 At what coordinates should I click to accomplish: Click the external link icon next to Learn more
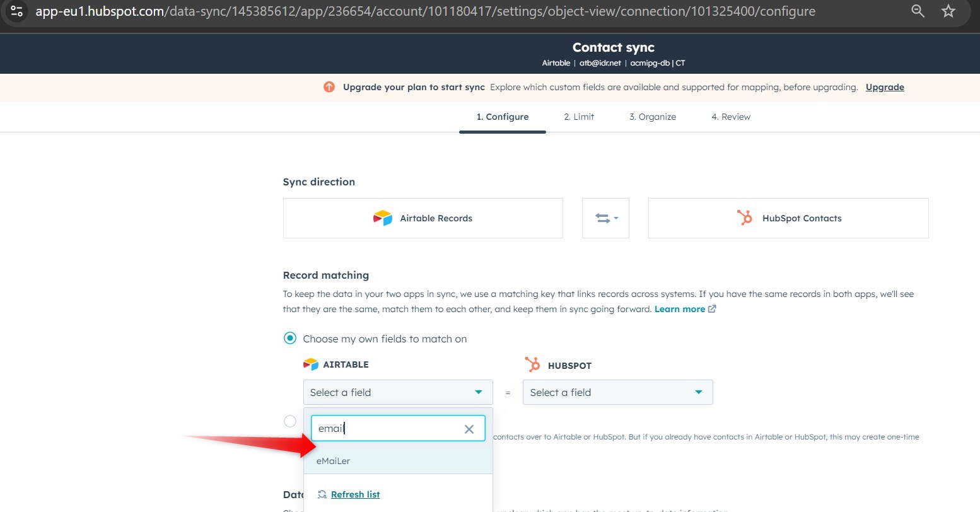click(x=712, y=309)
